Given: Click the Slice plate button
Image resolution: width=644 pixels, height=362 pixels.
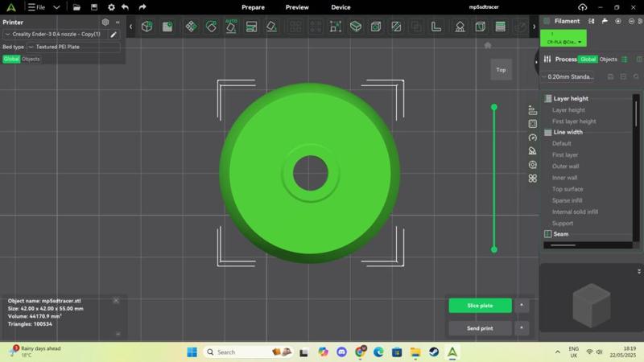Looking at the screenshot, I should [480, 306].
